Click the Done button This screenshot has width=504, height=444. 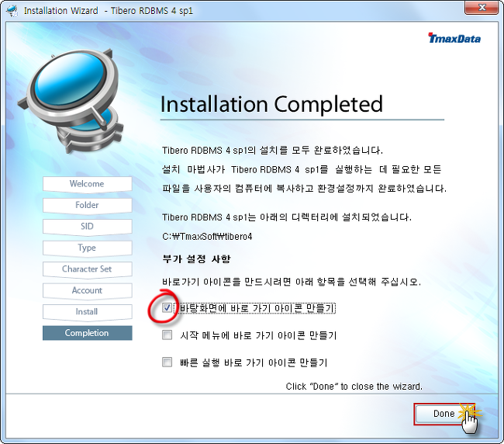[x=444, y=414]
